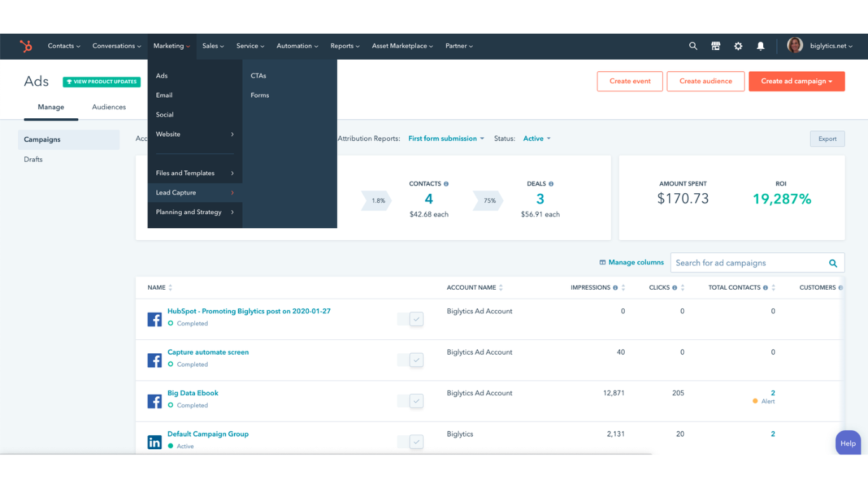The height and width of the screenshot is (488, 868).
Task: Toggle Capture automate screen campaign switch
Action: pos(410,360)
